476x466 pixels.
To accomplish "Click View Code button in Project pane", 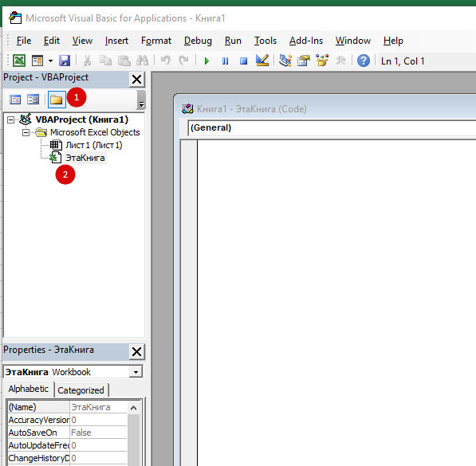I will point(15,100).
